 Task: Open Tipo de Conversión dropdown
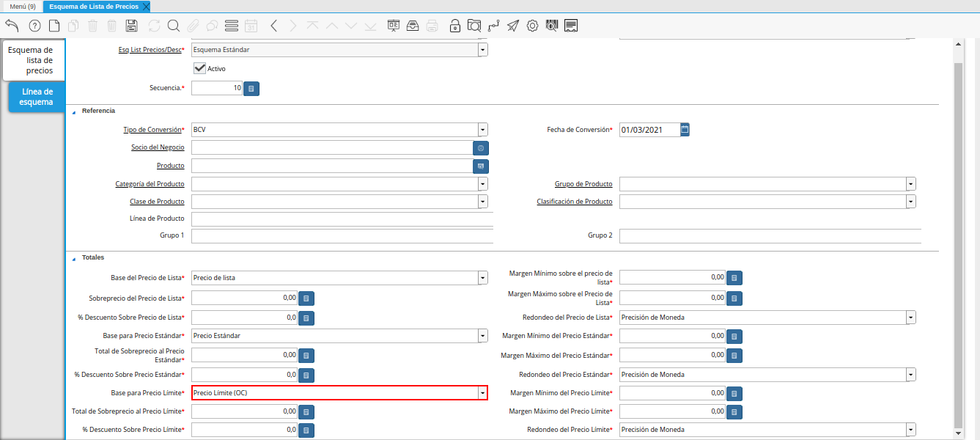tap(482, 130)
